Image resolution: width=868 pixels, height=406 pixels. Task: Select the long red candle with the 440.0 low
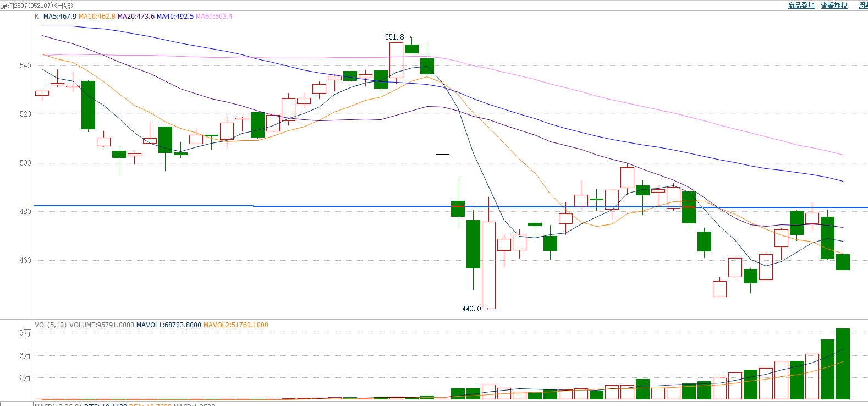point(488,265)
